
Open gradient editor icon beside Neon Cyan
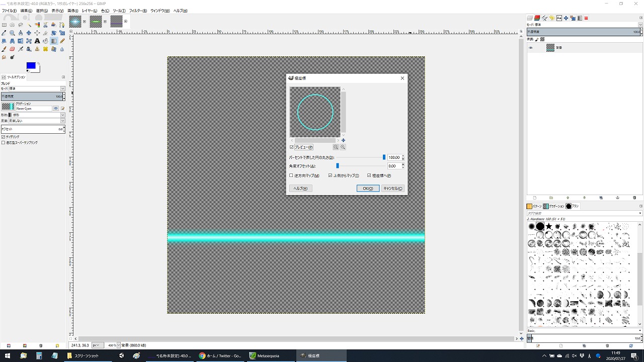click(x=63, y=108)
